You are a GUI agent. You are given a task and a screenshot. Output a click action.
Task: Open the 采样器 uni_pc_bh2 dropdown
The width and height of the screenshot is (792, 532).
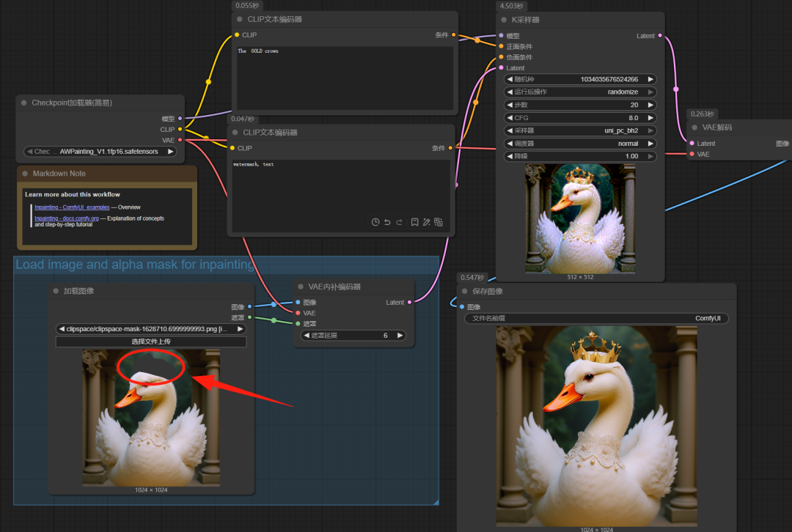point(580,130)
